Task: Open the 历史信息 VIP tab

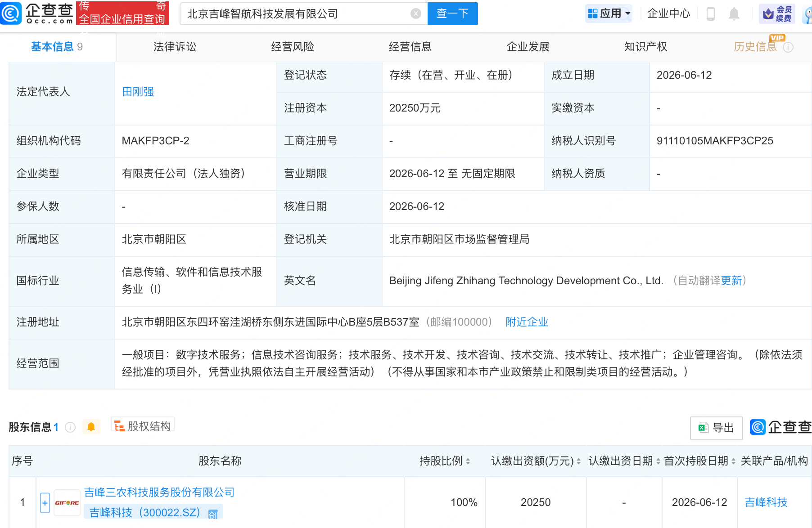Action: (x=755, y=47)
